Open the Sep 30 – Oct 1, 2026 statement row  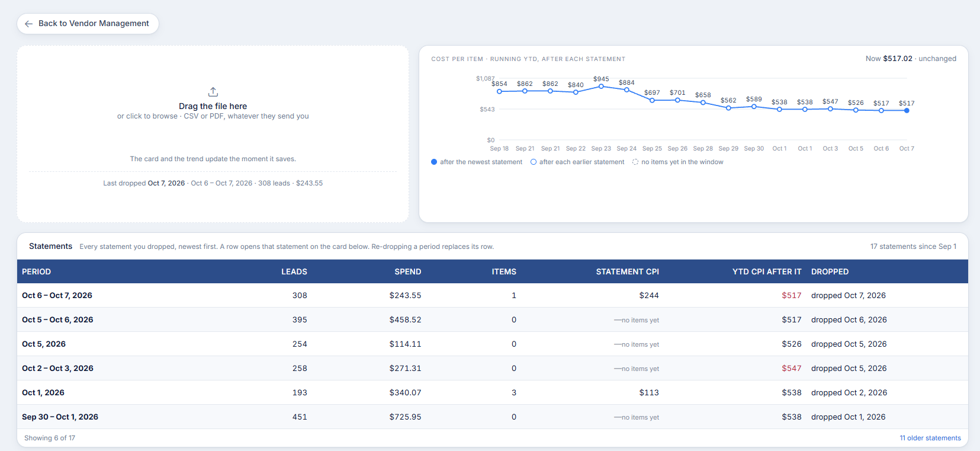click(493, 417)
